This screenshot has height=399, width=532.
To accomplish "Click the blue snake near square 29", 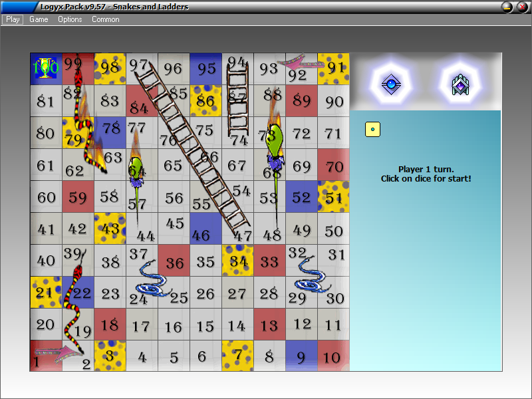I will (311, 275).
